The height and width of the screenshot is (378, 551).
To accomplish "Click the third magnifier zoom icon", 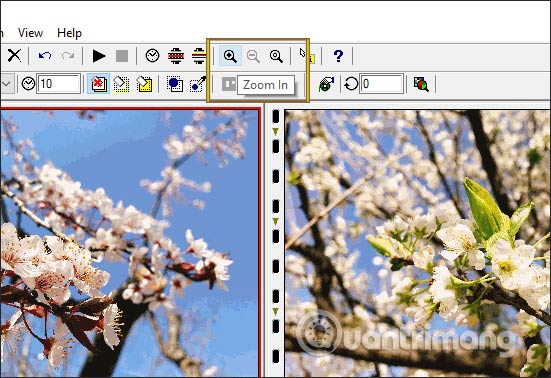I will pos(276,56).
